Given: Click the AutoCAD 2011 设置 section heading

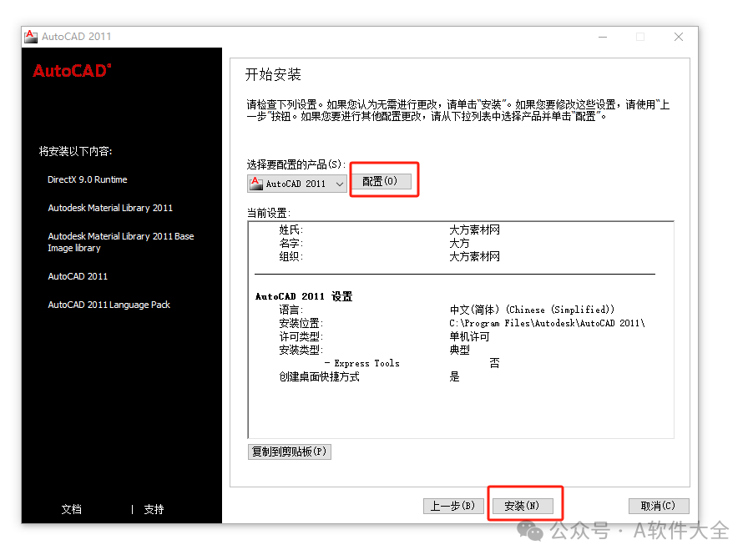Looking at the screenshot, I should tap(304, 296).
